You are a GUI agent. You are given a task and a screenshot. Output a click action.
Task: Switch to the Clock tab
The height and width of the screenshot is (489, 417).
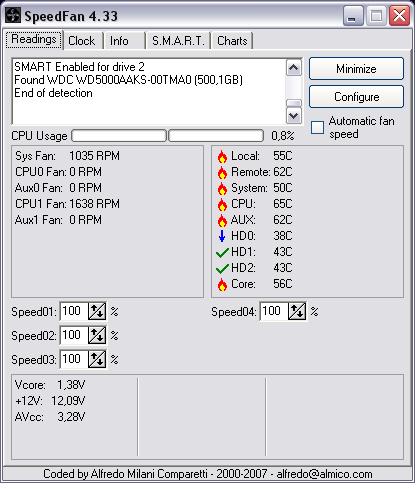[x=82, y=41]
